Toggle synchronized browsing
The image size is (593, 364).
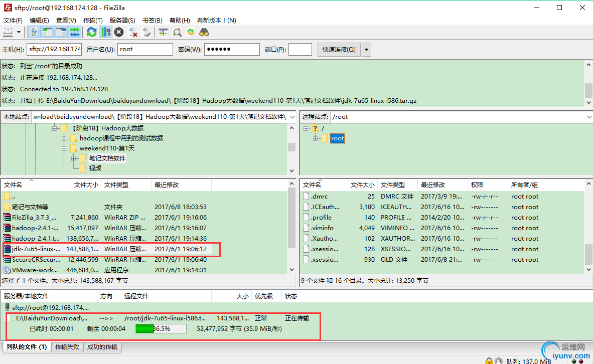pos(191,33)
